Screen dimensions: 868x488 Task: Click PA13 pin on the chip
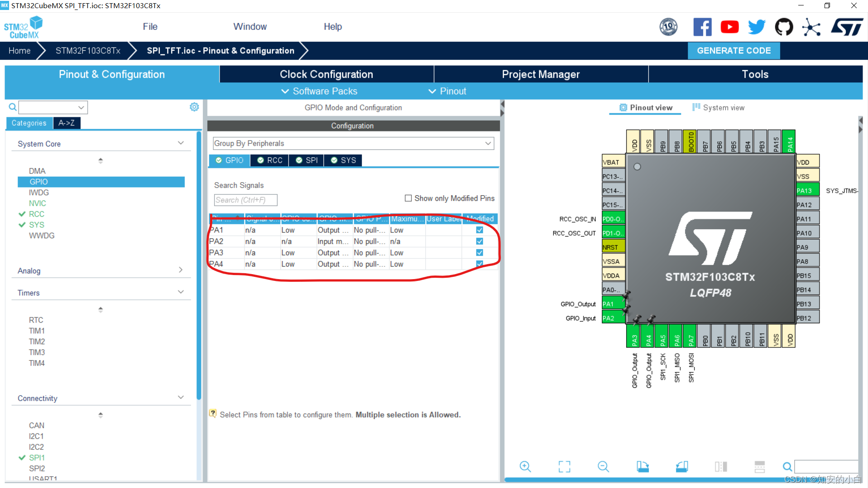coord(807,191)
